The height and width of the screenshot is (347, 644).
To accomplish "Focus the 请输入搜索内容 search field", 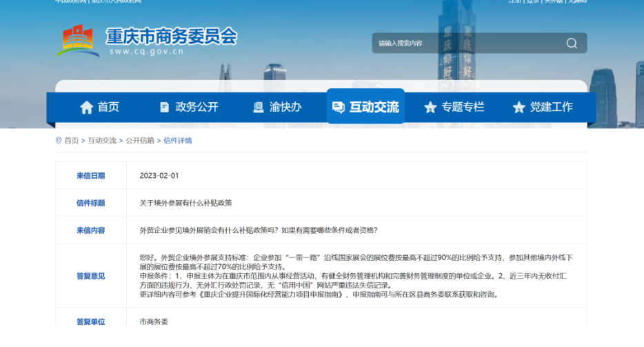I will pyautogui.click(x=465, y=43).
